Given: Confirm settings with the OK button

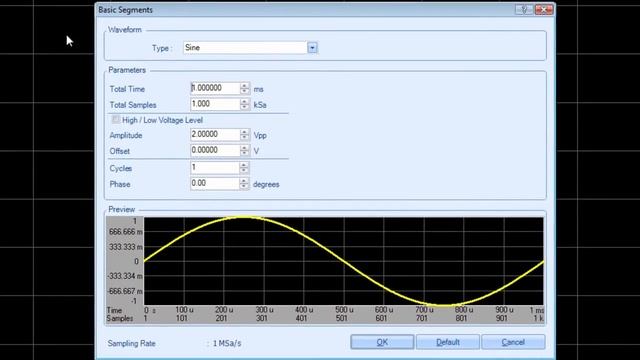Looking at the screenshot, I should click(x=382, y=342).
